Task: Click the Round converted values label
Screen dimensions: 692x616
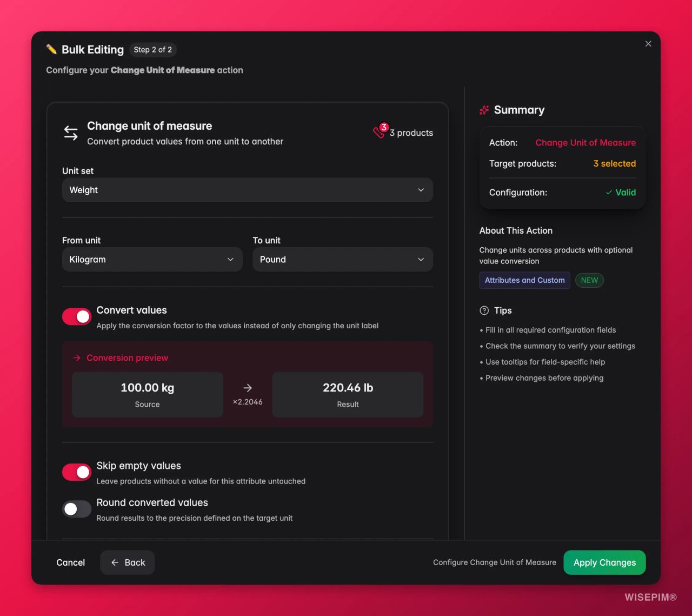Action: (152, 503)
